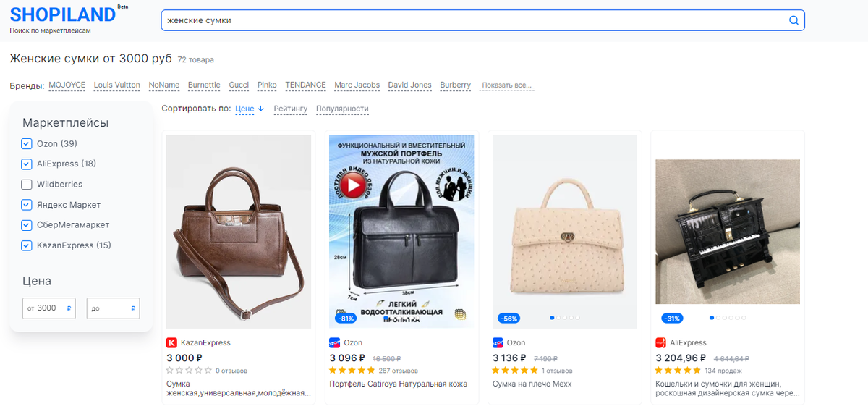Filter by brand Burberry
Viewport: 868px width, 409px height.
455,85
